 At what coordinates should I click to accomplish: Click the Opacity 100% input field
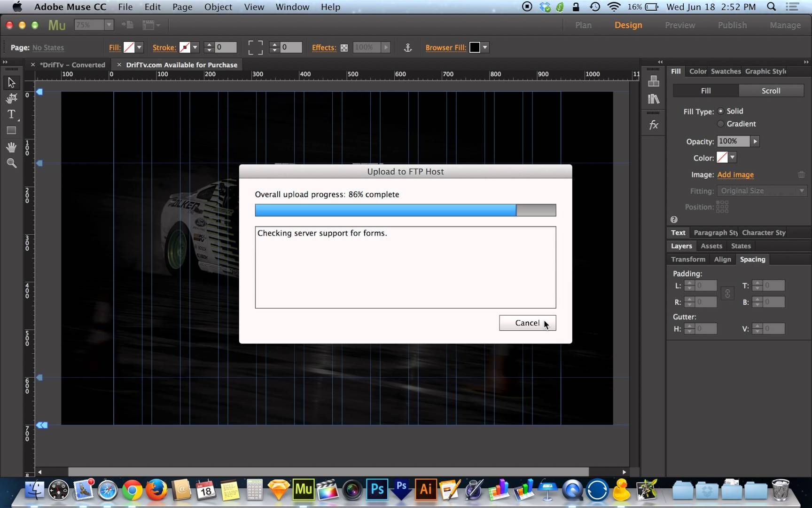733,141
